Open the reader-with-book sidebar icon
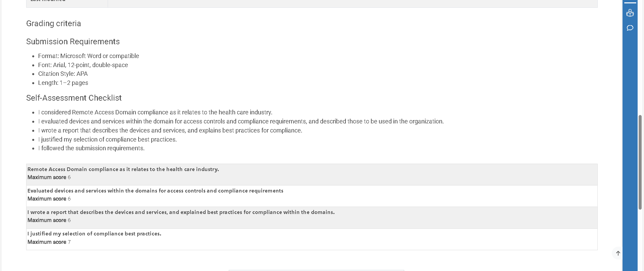This screenshot has width=644, height=271. (630, 13)
